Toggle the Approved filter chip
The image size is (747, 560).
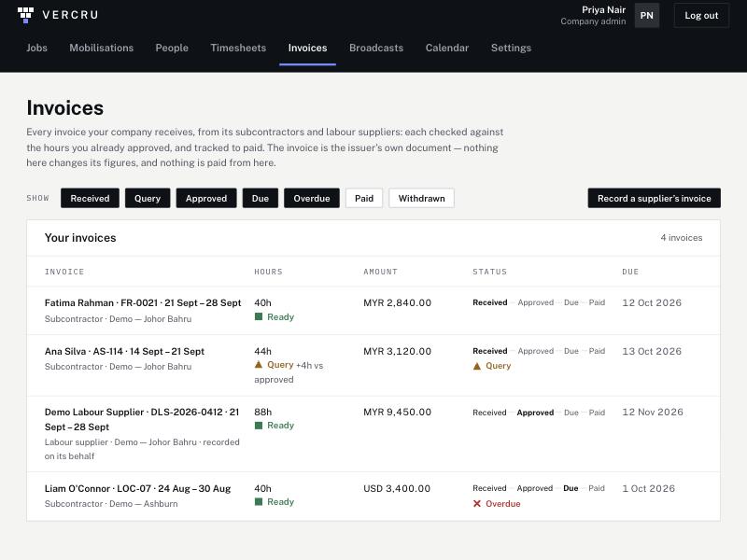pos(206,198)
